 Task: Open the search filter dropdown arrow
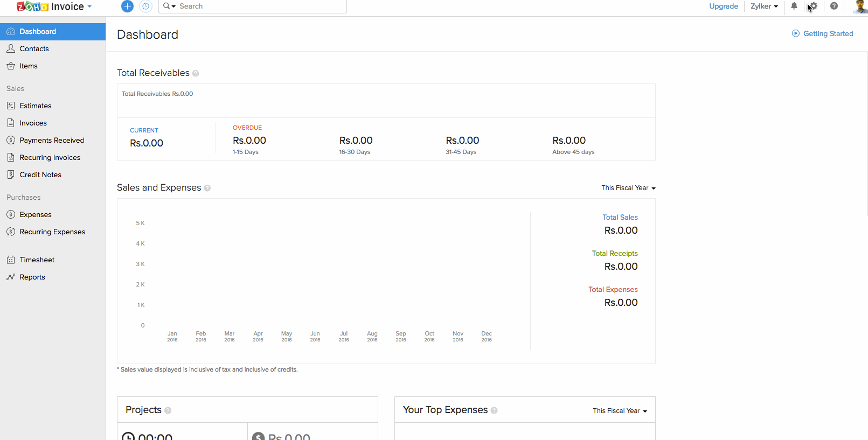173,6
